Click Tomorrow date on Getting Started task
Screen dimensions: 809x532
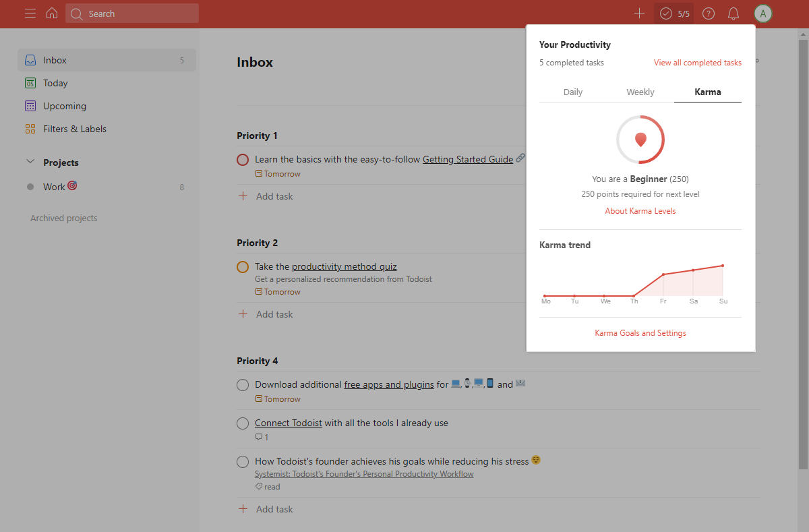tap(278, 174)
